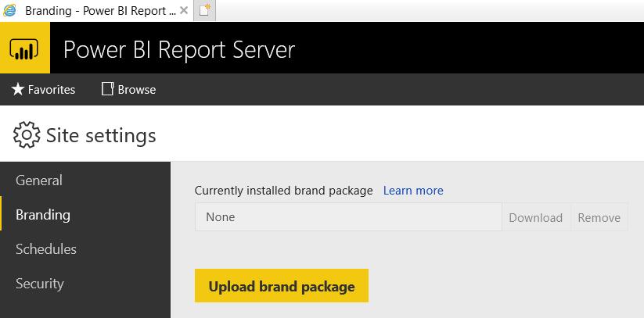This screenshot has height=318, width=644.
Task: Click the Power BI logo icon
Action: coord(24,48)
